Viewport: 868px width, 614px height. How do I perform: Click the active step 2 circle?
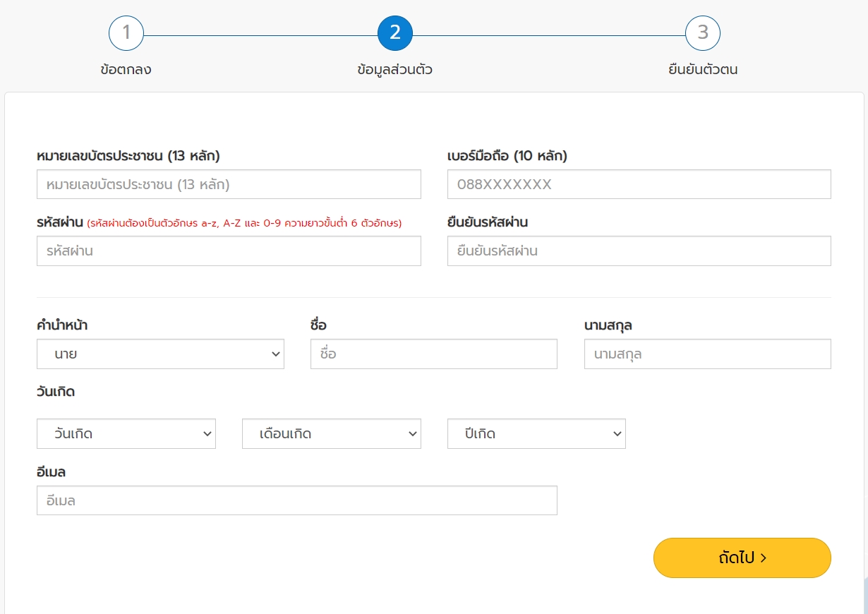click(x=394, y=33)
